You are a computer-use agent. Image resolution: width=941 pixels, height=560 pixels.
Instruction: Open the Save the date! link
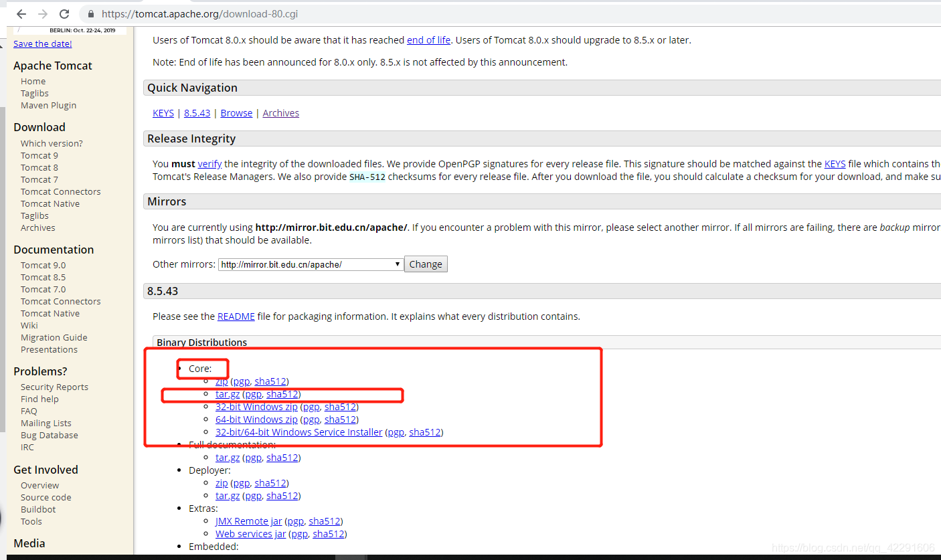pos(43,43)
